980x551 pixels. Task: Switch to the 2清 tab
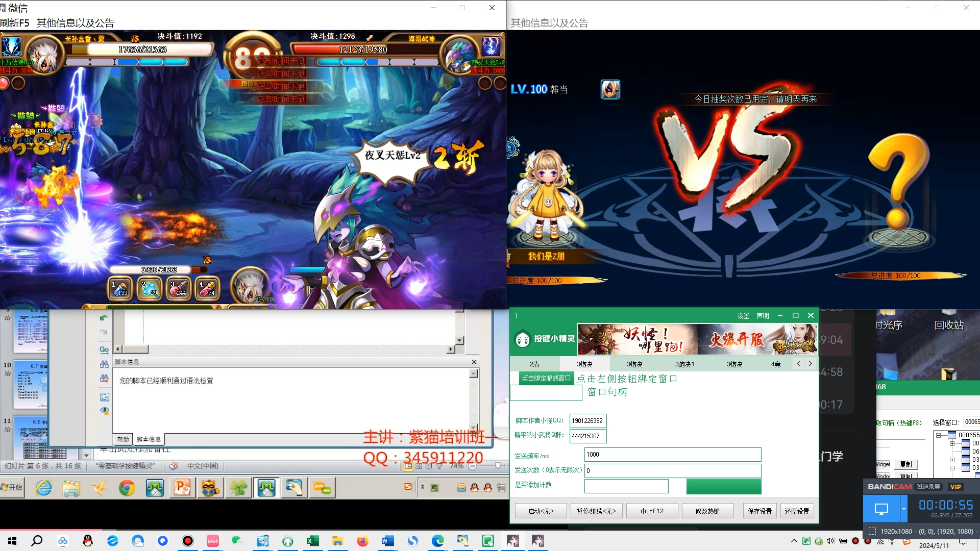[x=534, y=364]
